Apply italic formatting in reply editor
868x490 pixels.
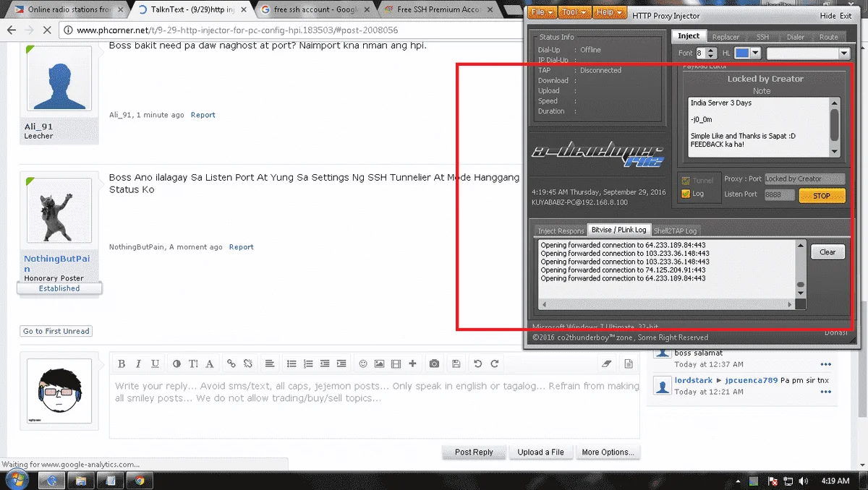tap(138, 364)
